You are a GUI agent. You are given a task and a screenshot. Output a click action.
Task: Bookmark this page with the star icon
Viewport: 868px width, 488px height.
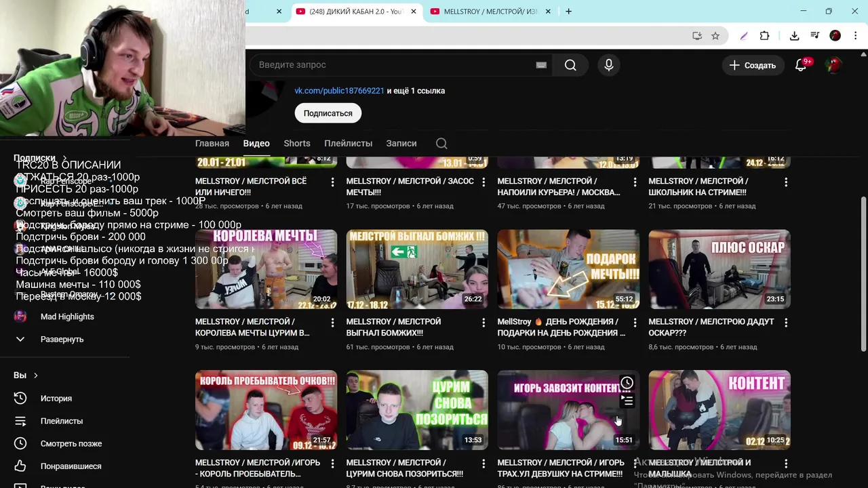[x=715, y=36]
